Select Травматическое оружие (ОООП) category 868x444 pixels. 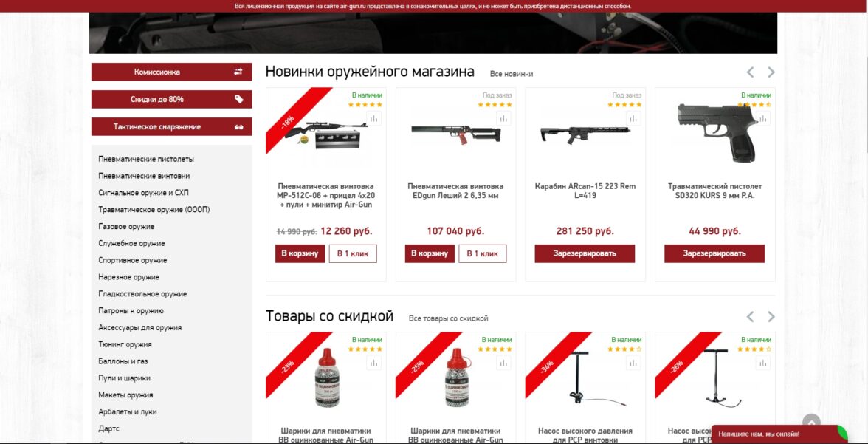[x=154, y=210]
